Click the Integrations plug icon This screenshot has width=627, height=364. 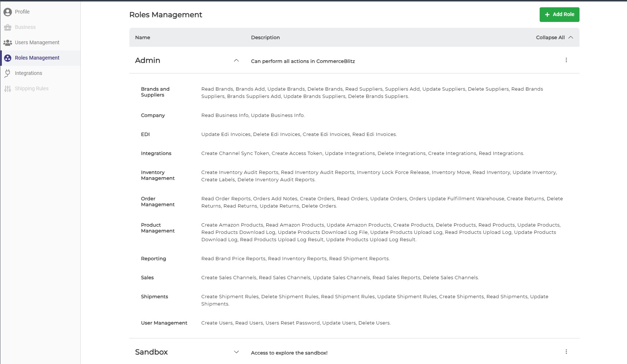[x=8, y=73]
